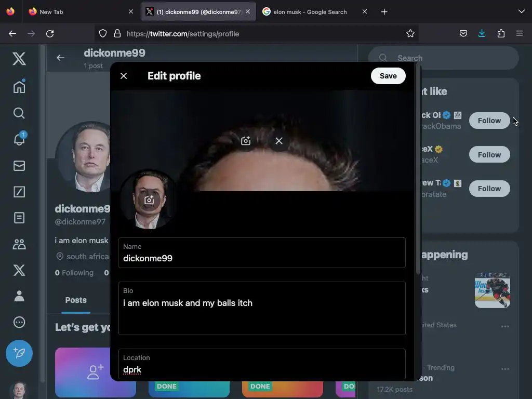
Task: Follow the third suggested account
Action: coord(489,189)
